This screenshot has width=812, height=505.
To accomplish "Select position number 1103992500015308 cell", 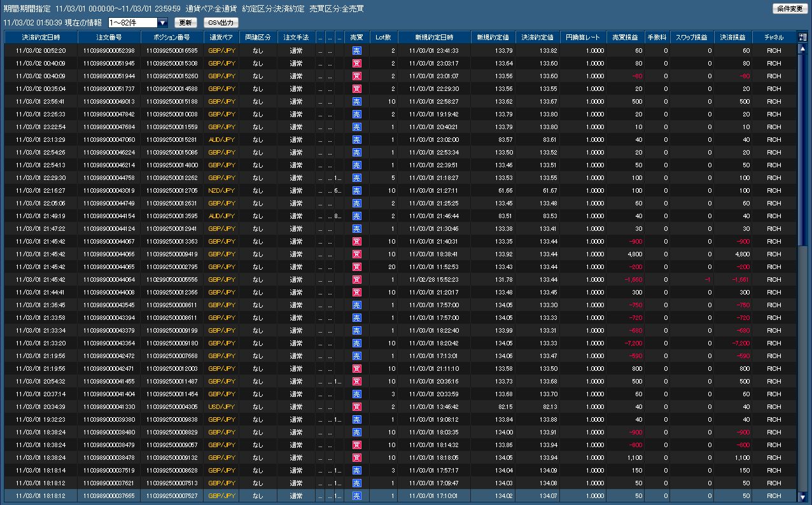I will tap(172, 63).
